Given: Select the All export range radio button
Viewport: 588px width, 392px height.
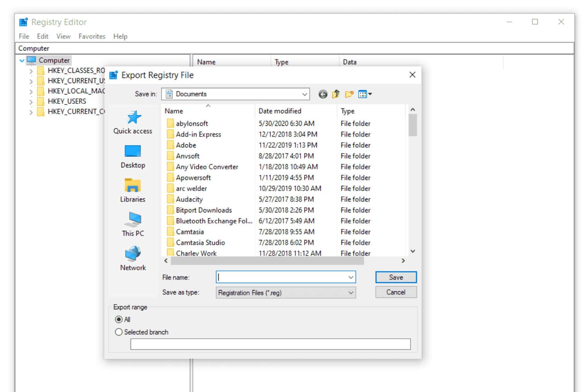Looking at the screenshot, I should (x=119, y=319).
